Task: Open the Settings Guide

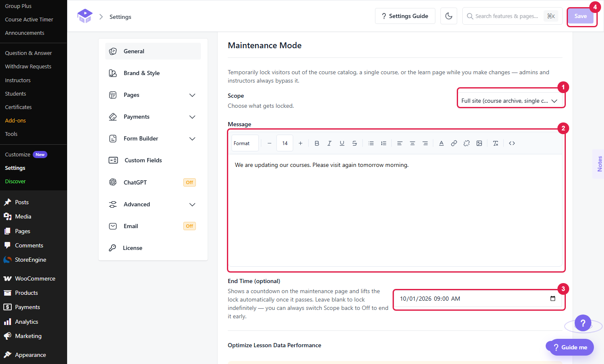Action: [x=405, y=16]
